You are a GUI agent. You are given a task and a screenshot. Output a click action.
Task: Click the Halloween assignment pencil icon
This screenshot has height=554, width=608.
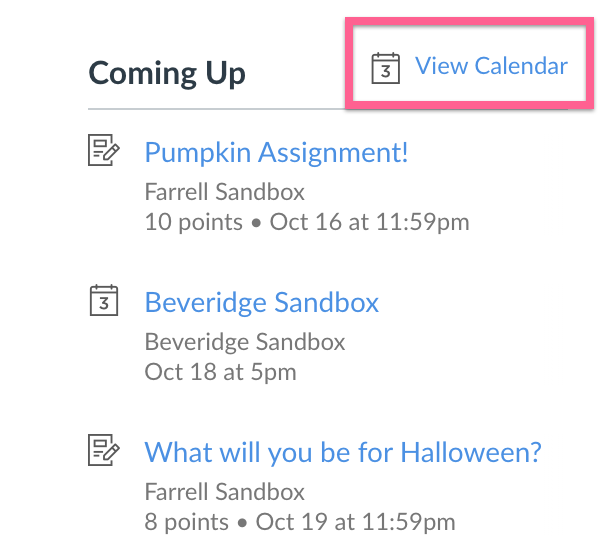click(x=104, y=450)
